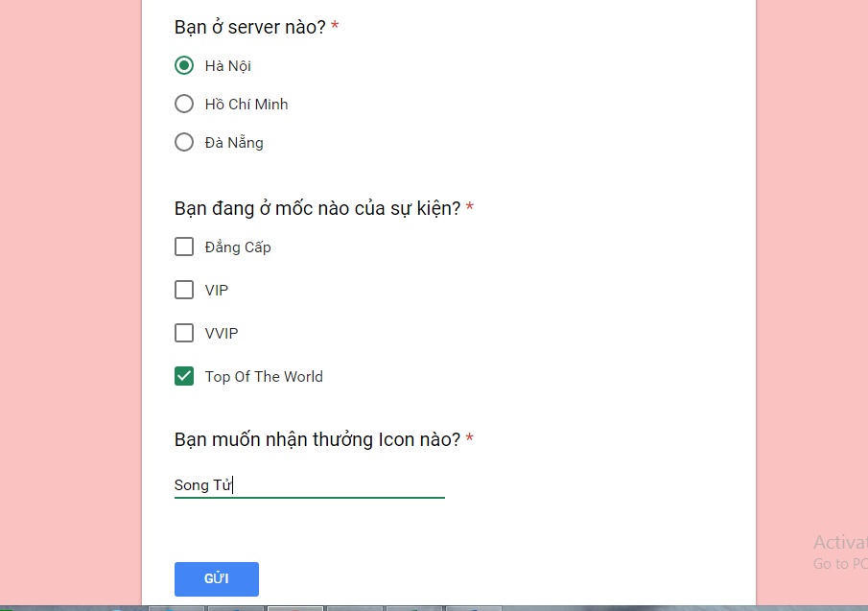
Task: Check the VVIP checkbox box
Action: click(184, 333)
